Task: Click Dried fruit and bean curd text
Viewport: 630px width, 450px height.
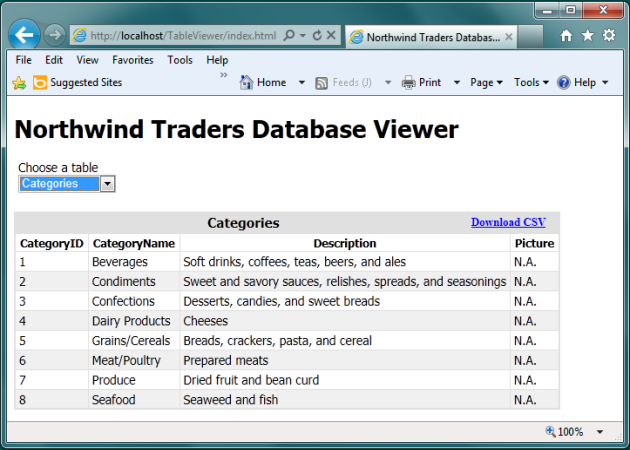Action: pos(251,380)
